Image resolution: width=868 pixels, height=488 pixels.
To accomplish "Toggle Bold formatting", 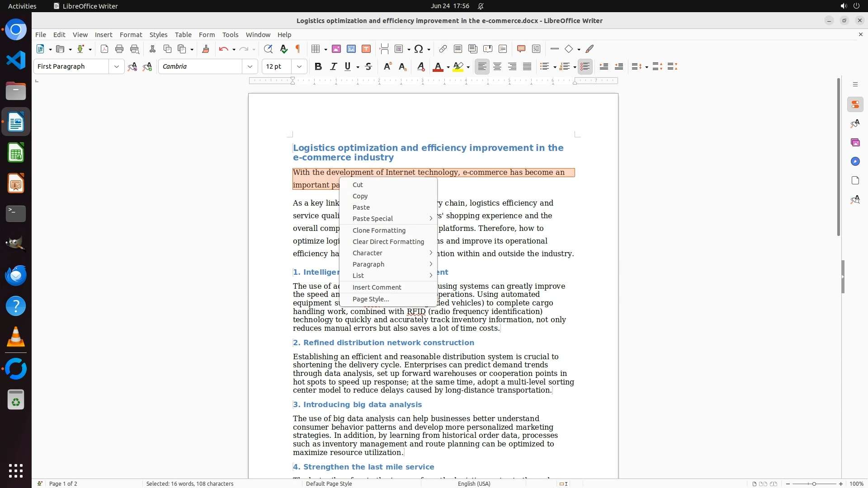I will tap(318, 67).
